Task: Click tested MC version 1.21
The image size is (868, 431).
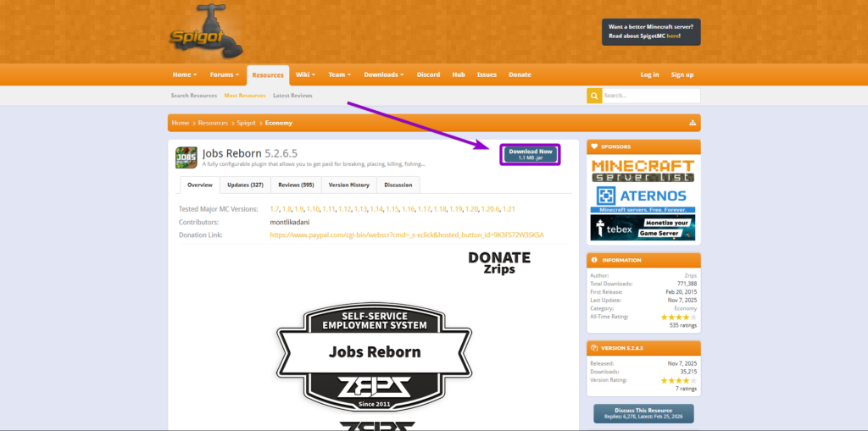Action: 509,209
